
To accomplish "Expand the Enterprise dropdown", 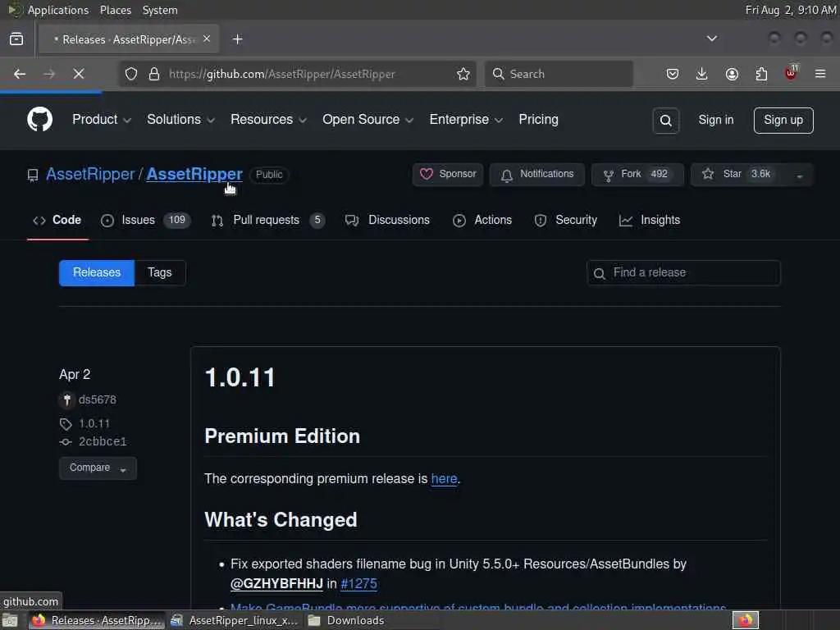I will pos(466,120).
